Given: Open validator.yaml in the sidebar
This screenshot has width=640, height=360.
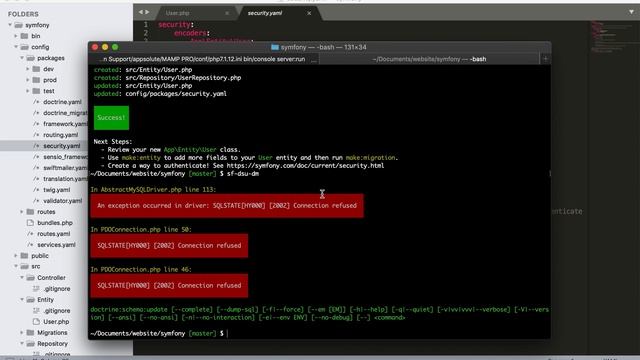Looking at the screenshot, I should point(62,201).
